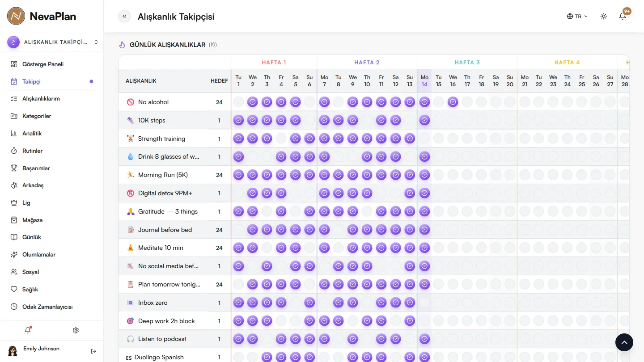Viewport: 644px width, 362px height.
Task: Open notifications bell with 9+ badge
Action: coord(623,16)
